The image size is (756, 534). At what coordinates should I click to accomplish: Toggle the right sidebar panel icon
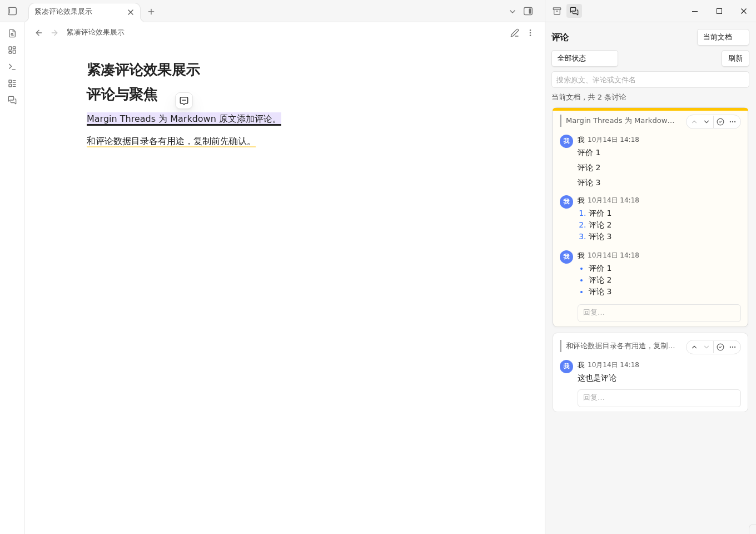pos(528,11)
